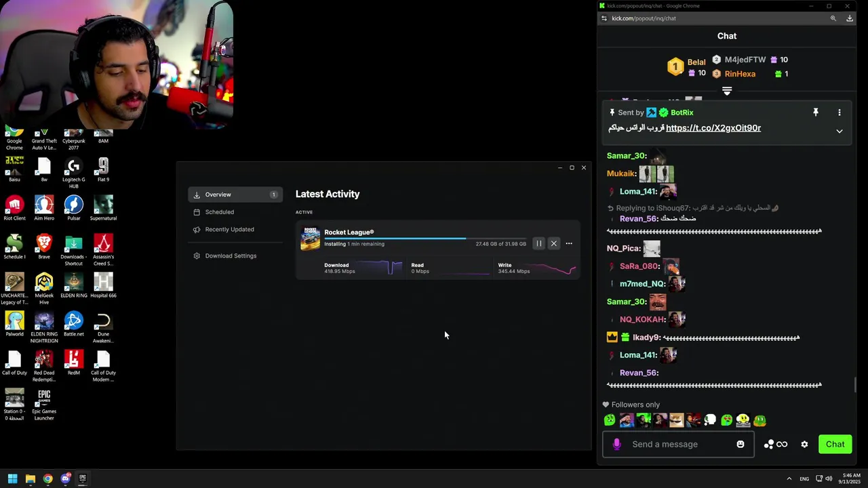Click the chat window scrollbar
The height and width of the screenshot is (488, 868).
click(855, 384)
